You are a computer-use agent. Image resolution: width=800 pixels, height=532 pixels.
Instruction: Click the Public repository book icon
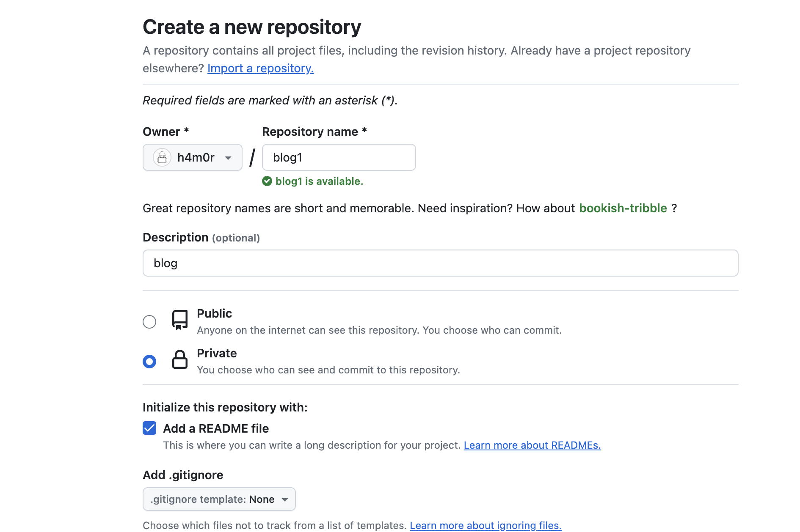point(180,320)
